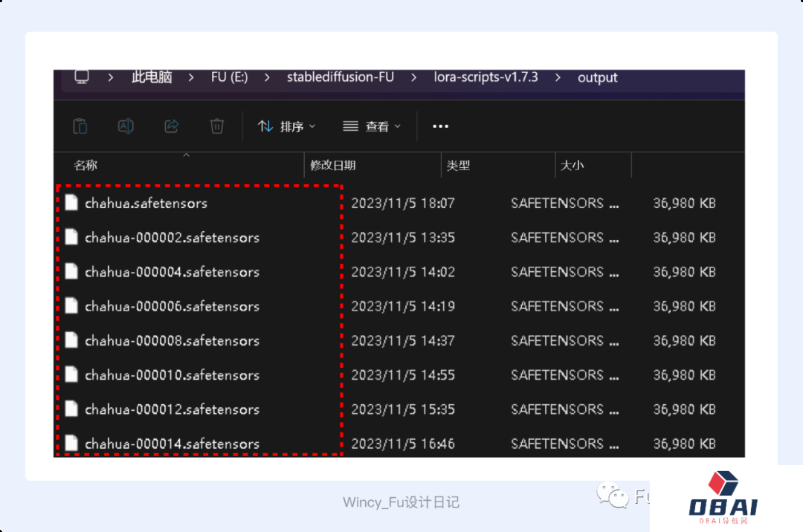Sort by 大小 column header

click(572, 166)
